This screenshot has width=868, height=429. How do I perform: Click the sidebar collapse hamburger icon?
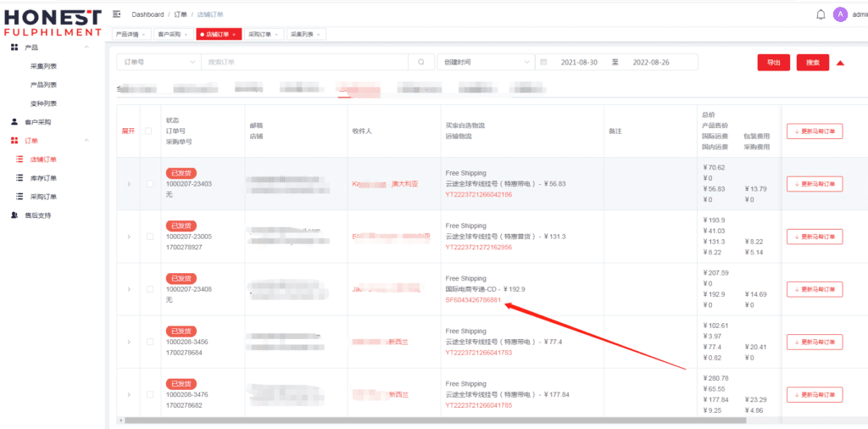coord(116,14)
